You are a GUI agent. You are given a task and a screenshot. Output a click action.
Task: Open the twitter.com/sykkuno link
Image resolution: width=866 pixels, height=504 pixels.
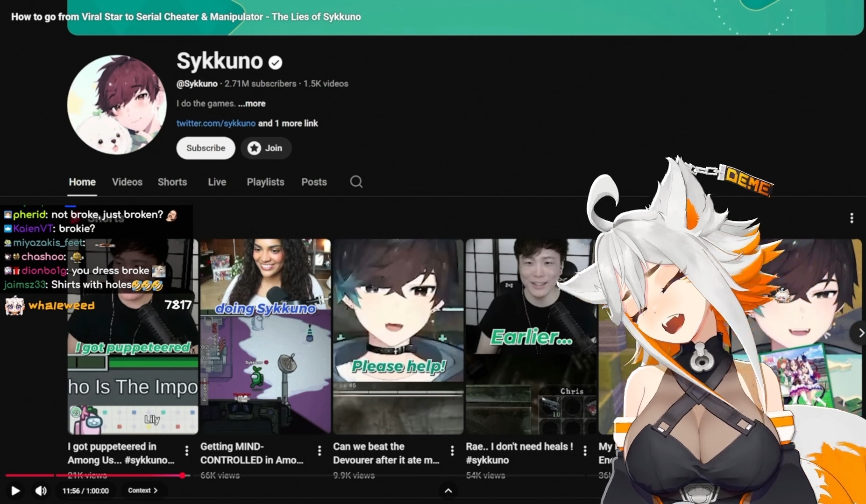point(216,123)
